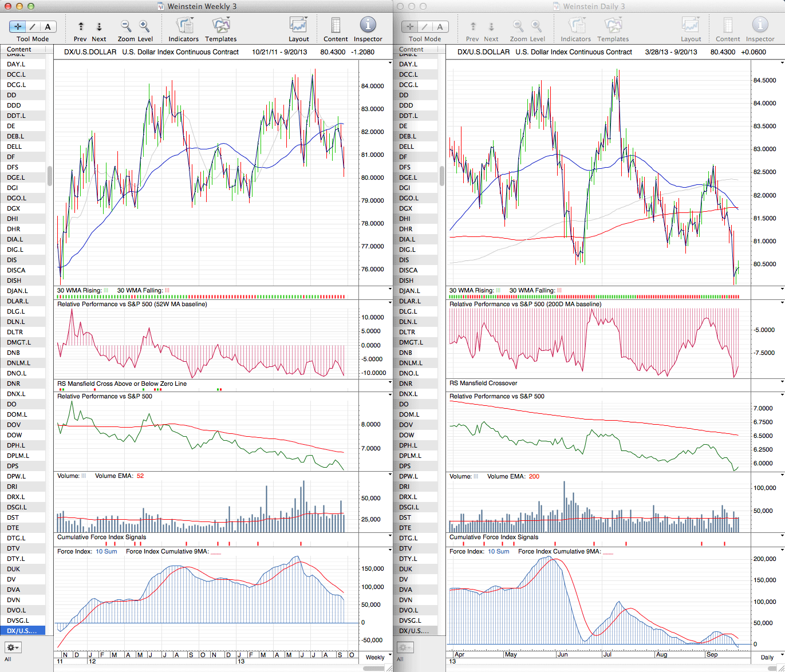Open the gear action menu below symbol list

tap(13, 647)
